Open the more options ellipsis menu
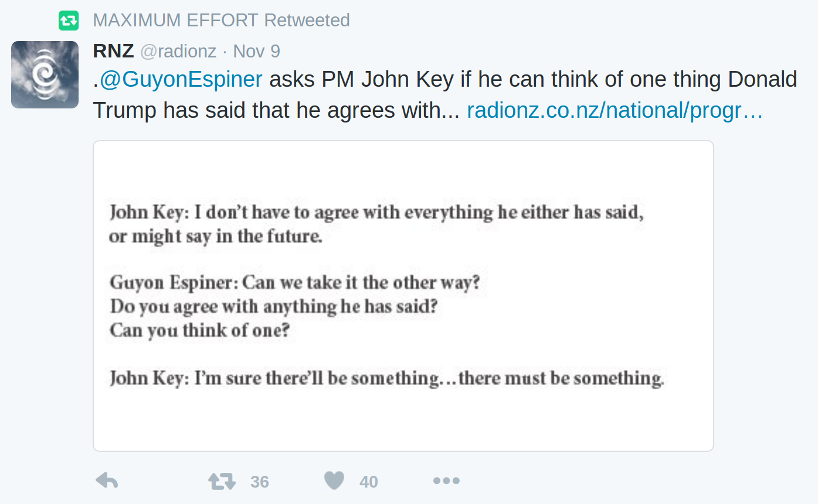 click(446, 481)
